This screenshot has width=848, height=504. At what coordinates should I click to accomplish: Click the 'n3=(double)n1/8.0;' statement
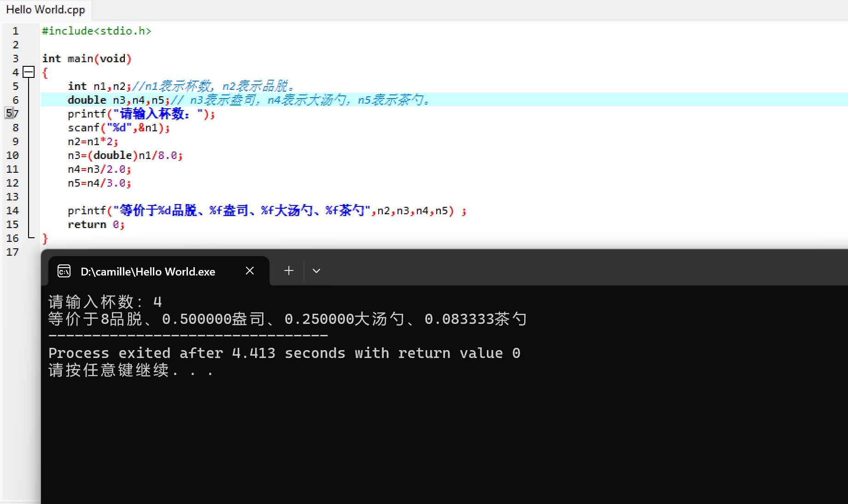coord(125,155)
